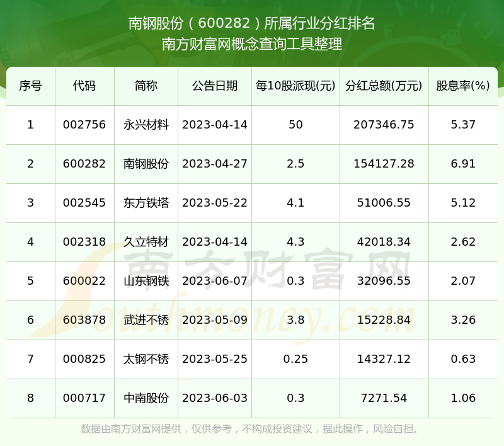Screen dimensions: 504x446
Task: Click the 公告日期 column header
Action: 215,86
